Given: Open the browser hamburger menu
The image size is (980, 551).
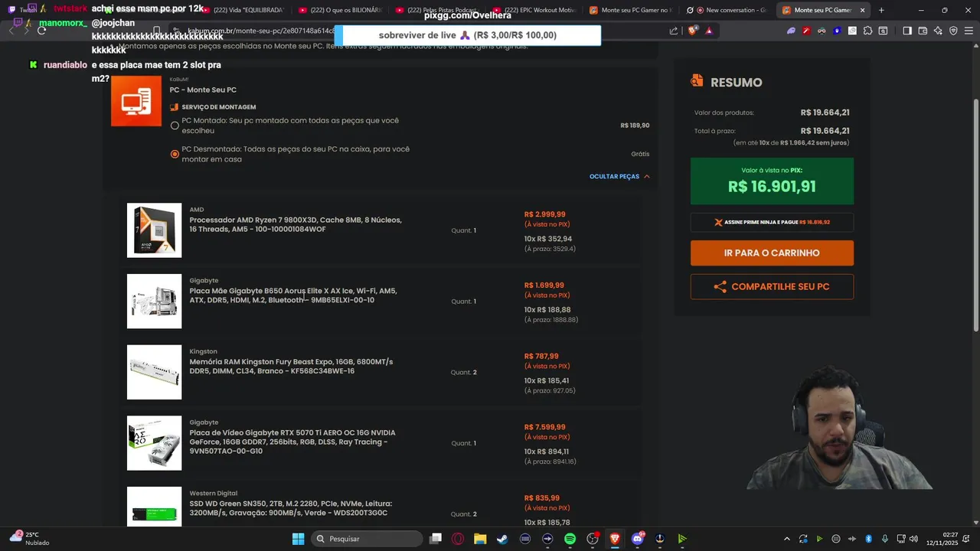Looking at the screenshot, I should tap(969, 31).
